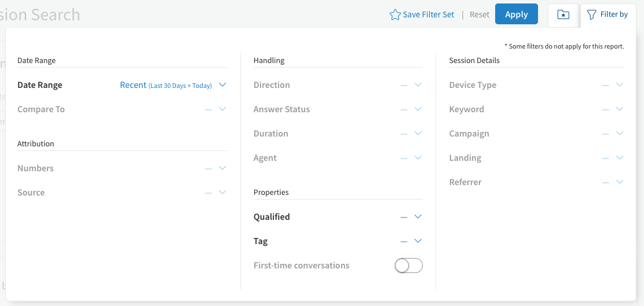Click the funnel icon in Filter by
This screenshot has height=306, width=644.
(x=591, y=15)
